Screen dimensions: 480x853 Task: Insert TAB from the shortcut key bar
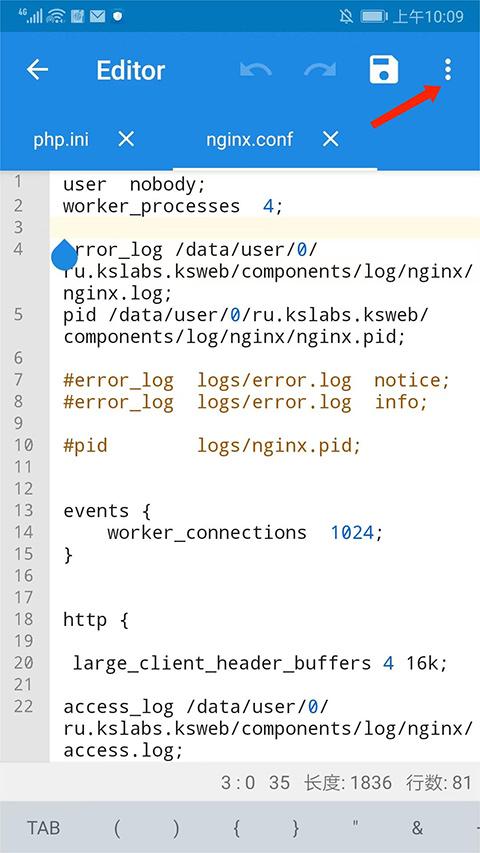(44, 828)
